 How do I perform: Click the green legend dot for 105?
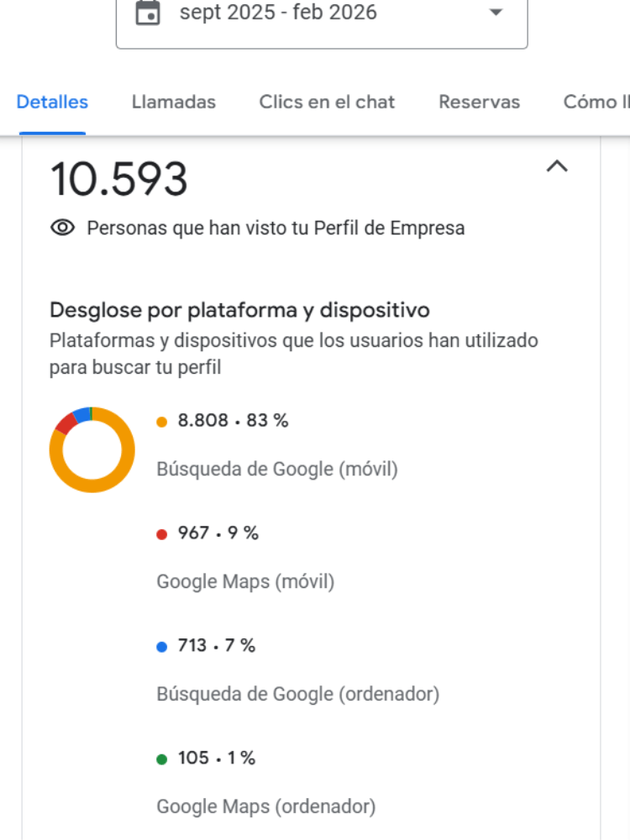[162, 759]
